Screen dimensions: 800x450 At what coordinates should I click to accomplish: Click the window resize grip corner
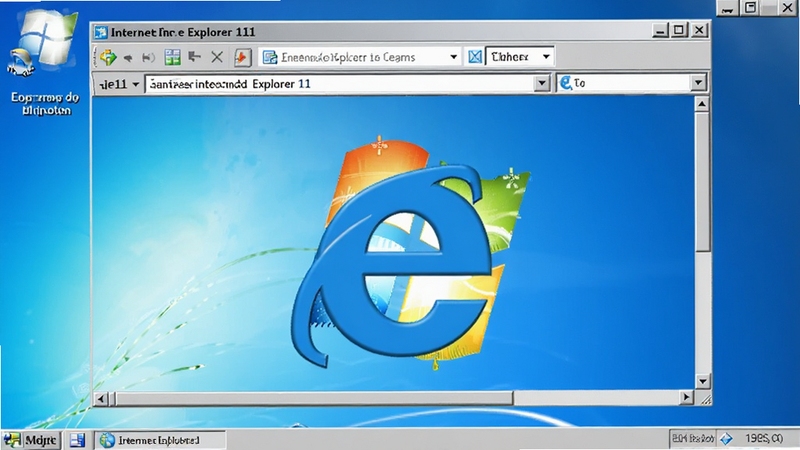[705, 399]
